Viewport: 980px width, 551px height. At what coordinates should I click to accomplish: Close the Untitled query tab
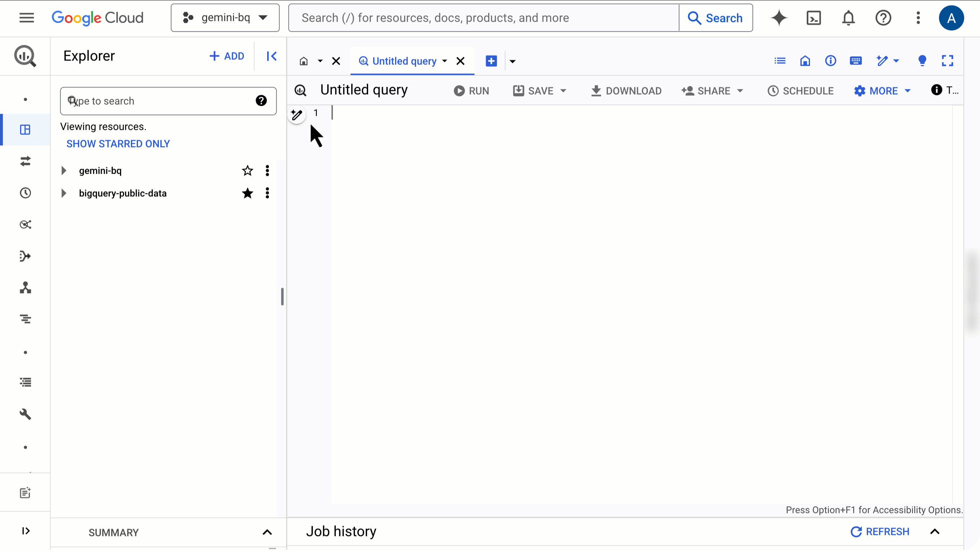[460, 61]
